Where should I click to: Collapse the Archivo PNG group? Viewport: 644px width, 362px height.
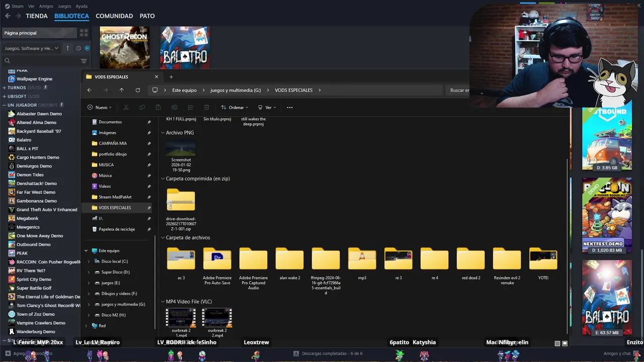[163, 133]
